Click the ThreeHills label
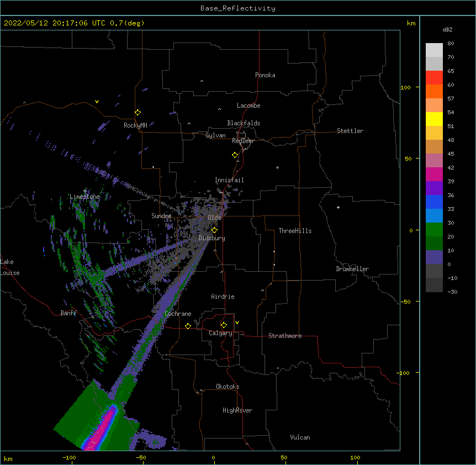 click(x=295, y=231)
